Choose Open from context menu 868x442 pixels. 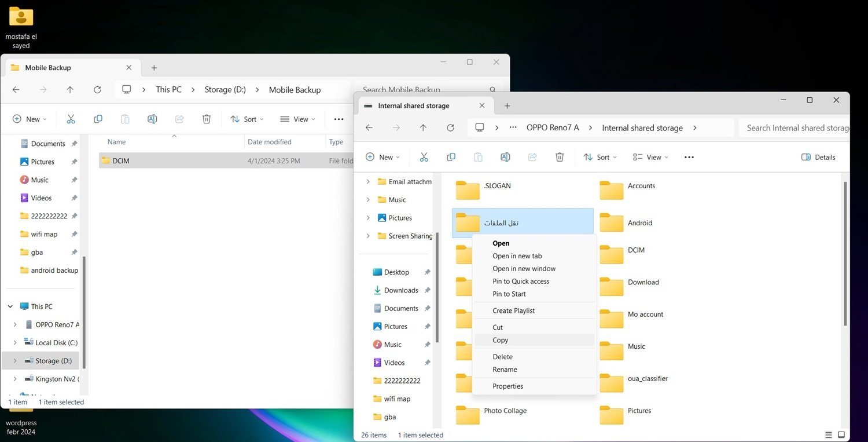pos(534,243)
